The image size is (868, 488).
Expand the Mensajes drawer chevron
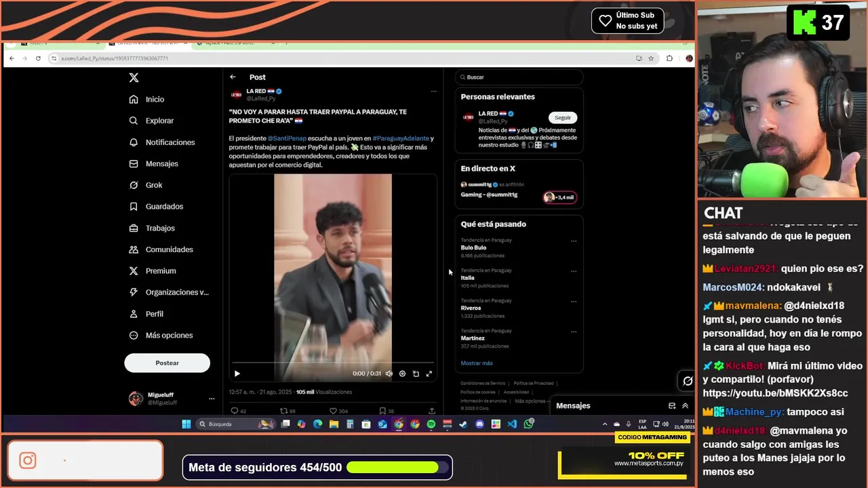[685, 406]
